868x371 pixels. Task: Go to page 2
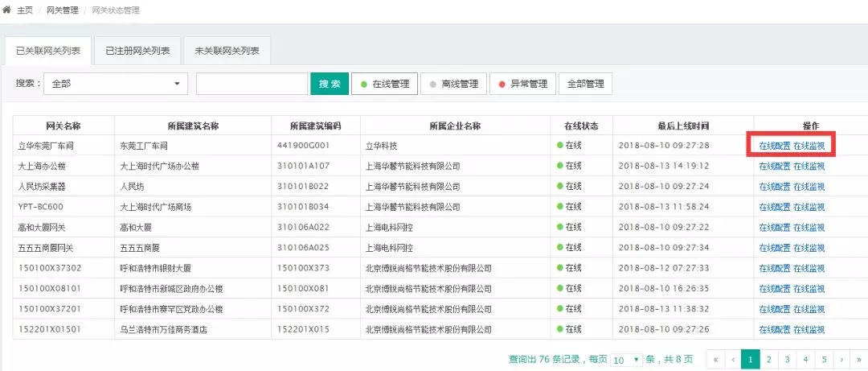coord(768,360)
